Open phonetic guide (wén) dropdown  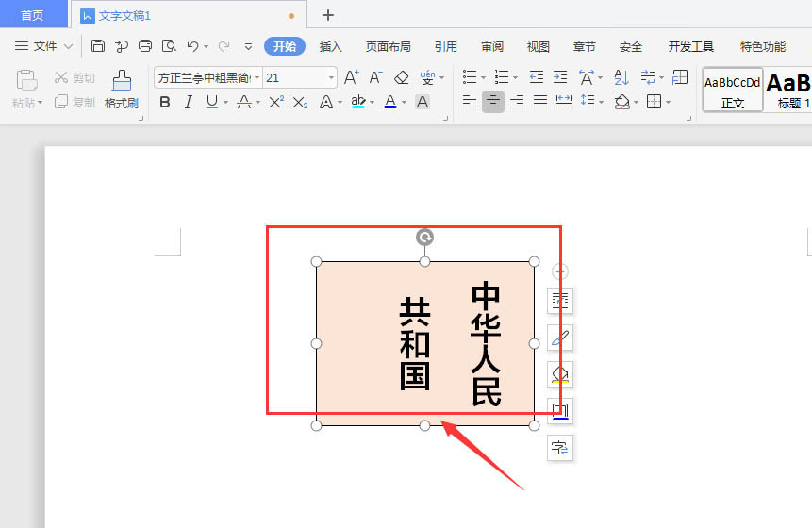441,78
